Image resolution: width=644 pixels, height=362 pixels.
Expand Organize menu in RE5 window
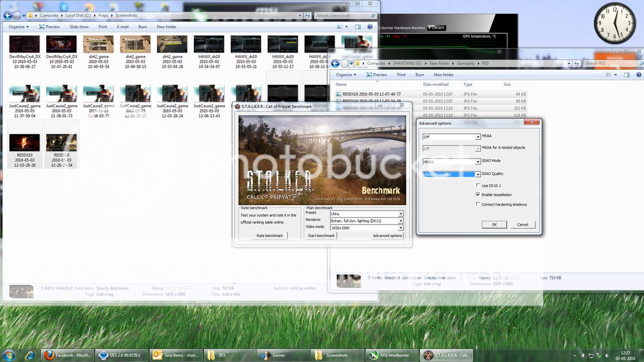click(346, 75)
